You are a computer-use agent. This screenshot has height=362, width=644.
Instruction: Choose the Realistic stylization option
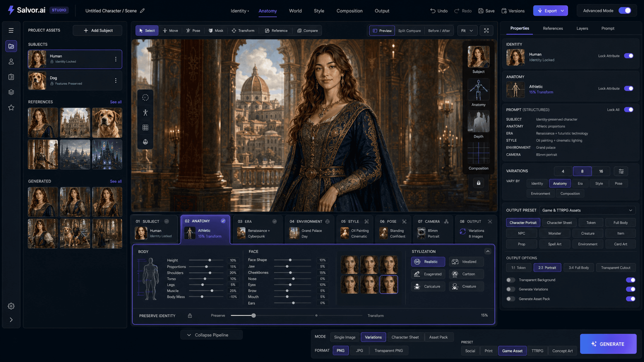(x=428, y=262)
